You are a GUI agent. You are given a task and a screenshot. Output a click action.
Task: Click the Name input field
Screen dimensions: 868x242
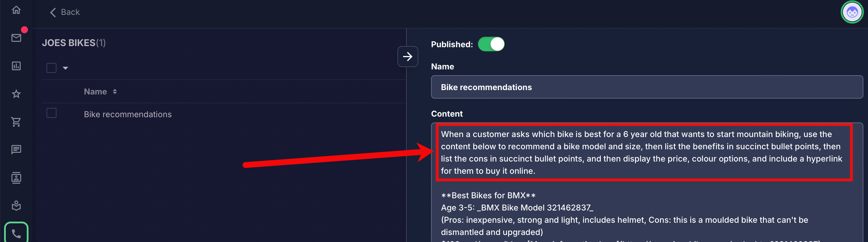coord(647,87)
